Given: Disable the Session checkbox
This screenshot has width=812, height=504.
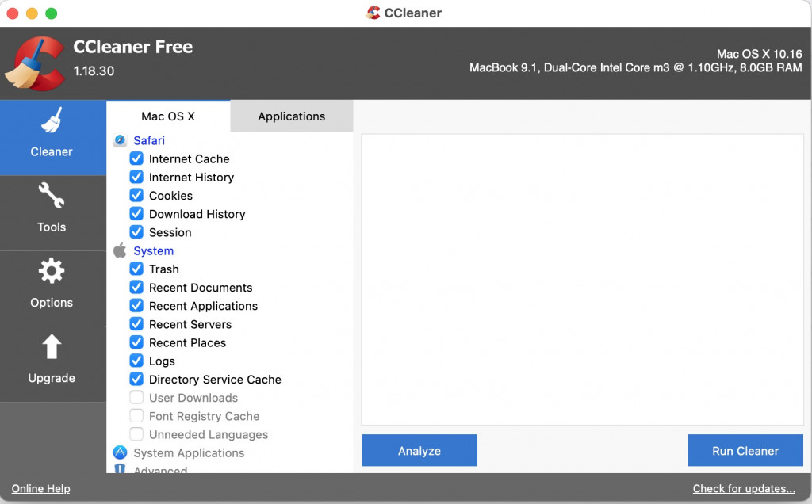Looking at the screenshot, I should (x=136, y=232).
